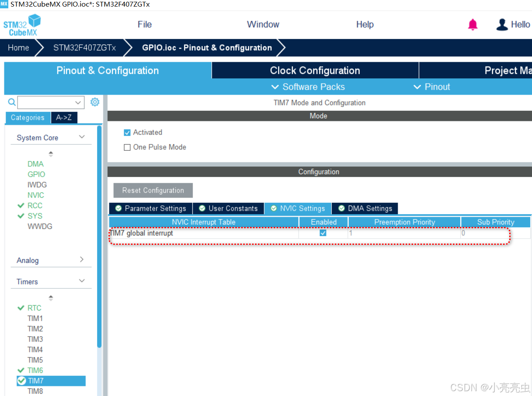The height and width of the screenshot is (396, 532).
Task: Click the NVIC Interrupt Table column header
Action: tap(204, 222)
